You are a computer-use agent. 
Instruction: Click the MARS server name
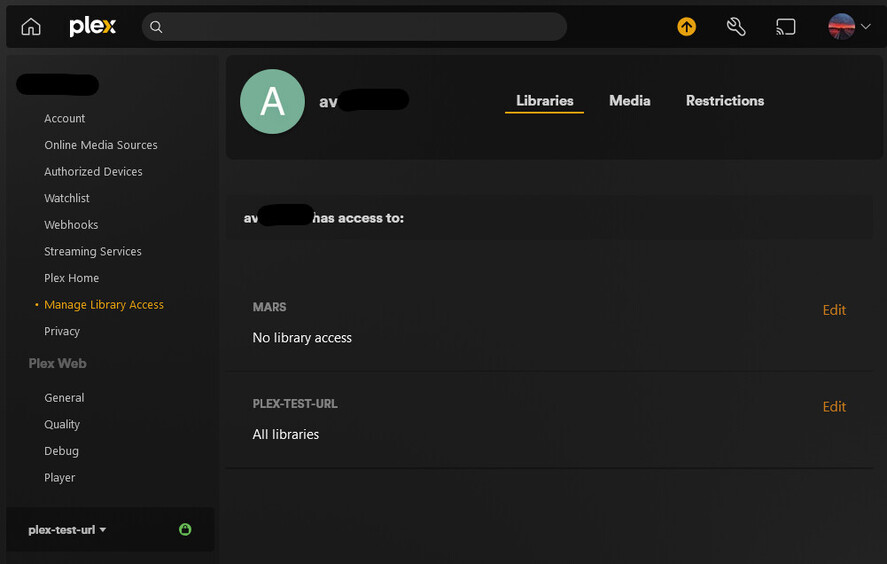(269, 307)
